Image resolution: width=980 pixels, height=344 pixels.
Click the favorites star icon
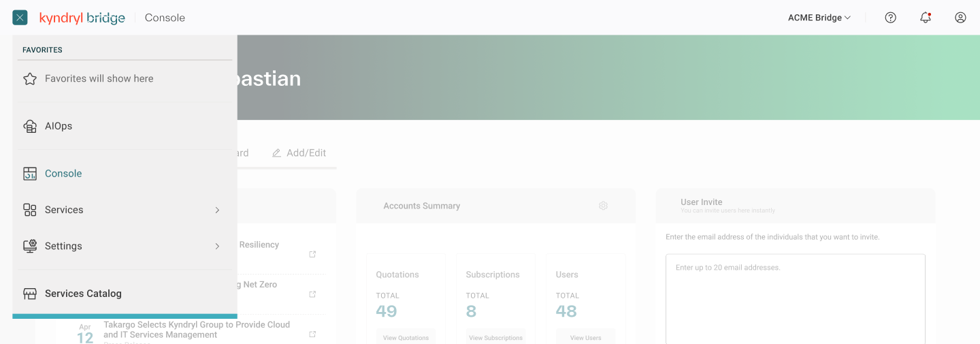coord(30,79)
